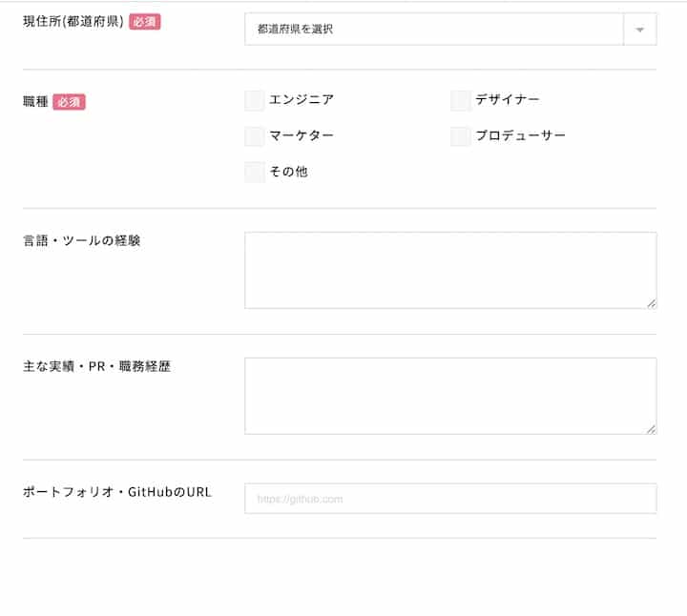
Task: Check the エンジニア checkbox
Action: point(255,100)
